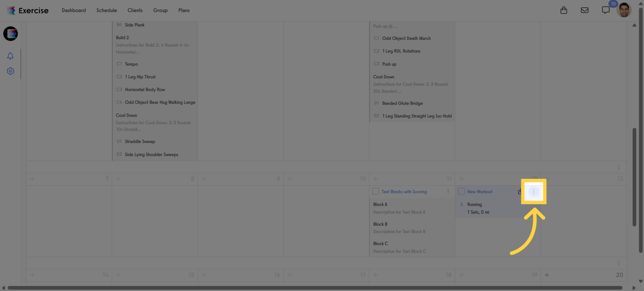Open the messages envelope icon
644x291 pixels.
tap(585, 9)
